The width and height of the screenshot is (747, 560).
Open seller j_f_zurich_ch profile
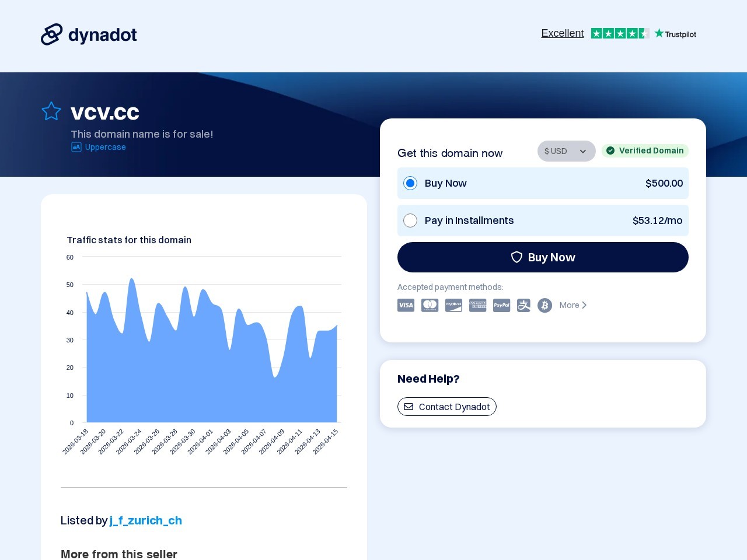pos(146,520)
